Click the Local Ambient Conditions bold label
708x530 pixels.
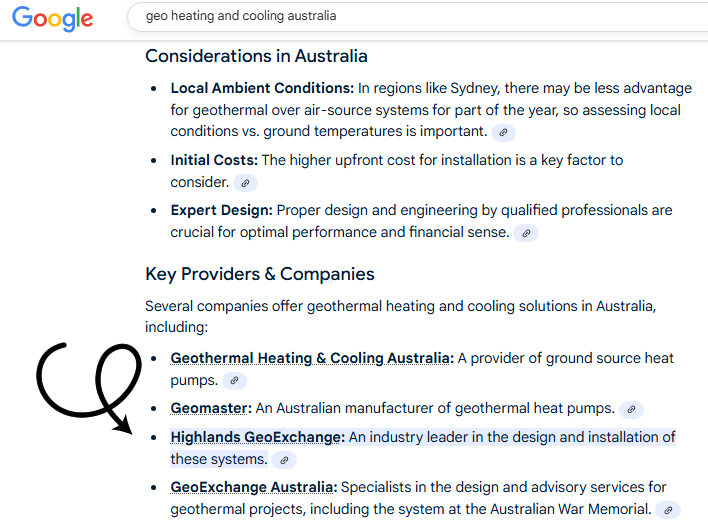coord(262,88)
